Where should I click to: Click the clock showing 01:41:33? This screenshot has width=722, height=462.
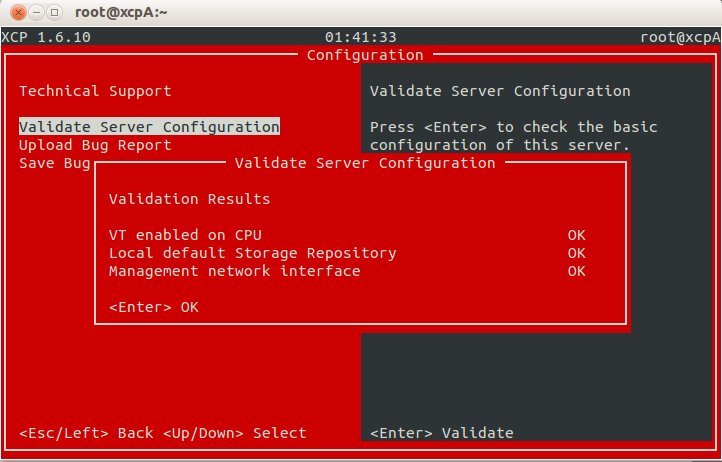click(x=361, y=37)
